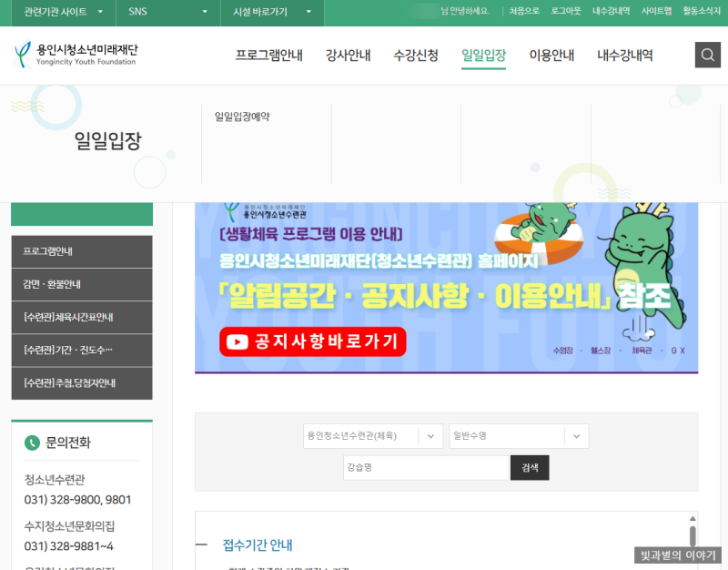Select sidebar item 감면 · 환불안내
Screen dimensions: 728x570
point(82,284)
